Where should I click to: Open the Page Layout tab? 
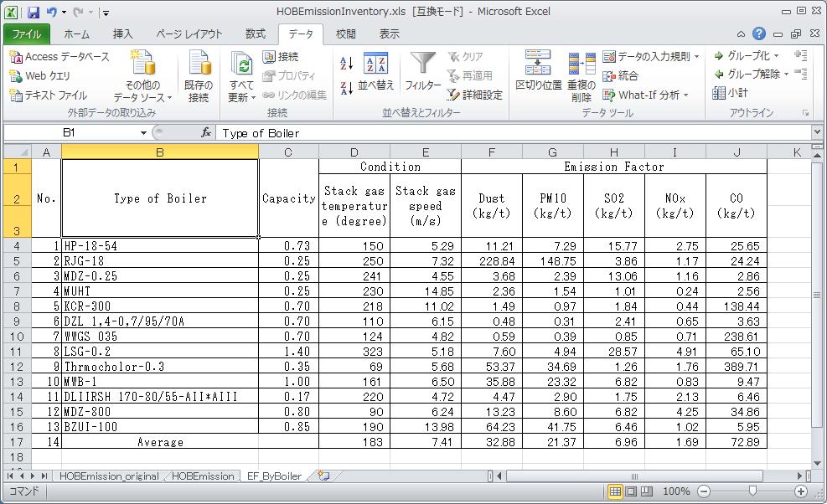click(x=189, y=34)
